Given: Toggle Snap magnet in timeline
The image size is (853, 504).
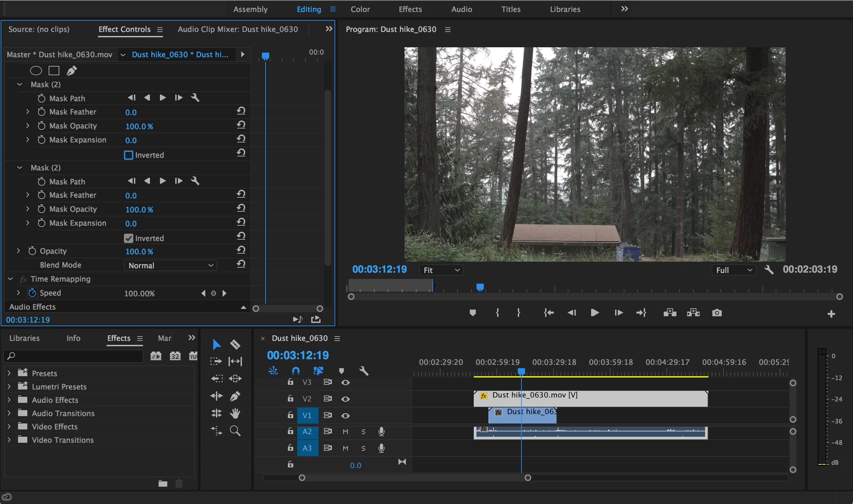Looking at the screenshot, I should coord(296,370).
